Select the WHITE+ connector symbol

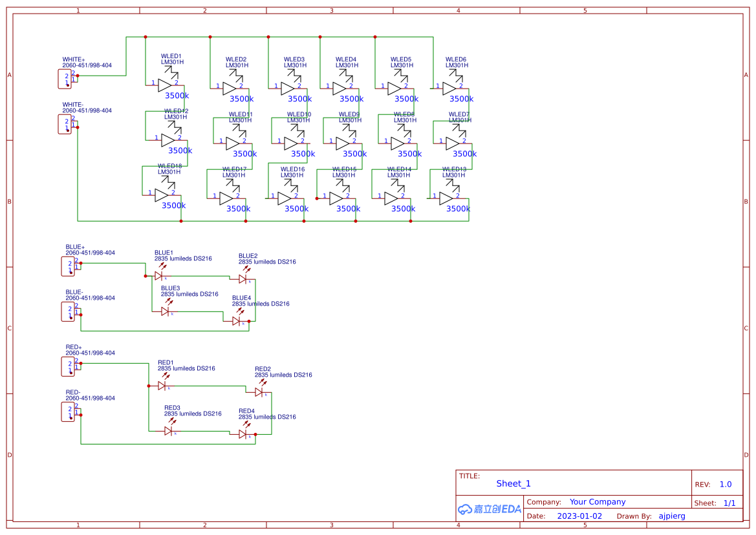point(65,79)
